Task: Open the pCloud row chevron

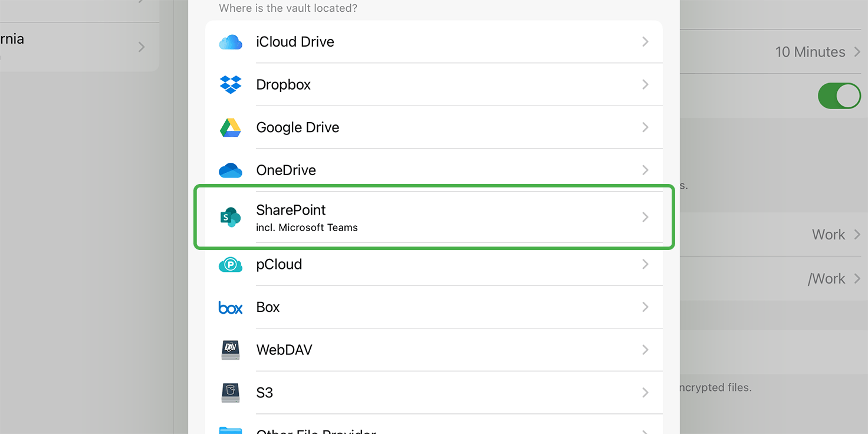Action: pos(645,264)
